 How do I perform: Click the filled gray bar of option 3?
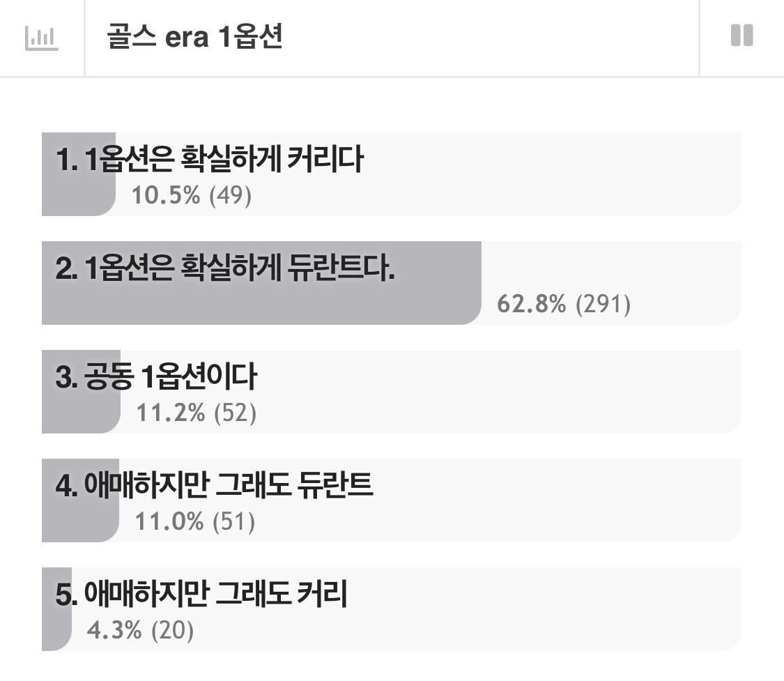pos(81,392)
